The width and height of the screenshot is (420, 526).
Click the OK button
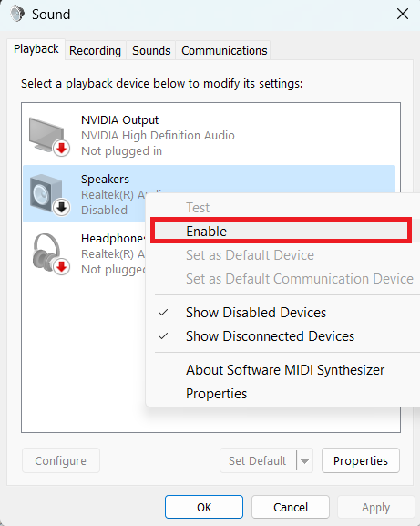204,507
